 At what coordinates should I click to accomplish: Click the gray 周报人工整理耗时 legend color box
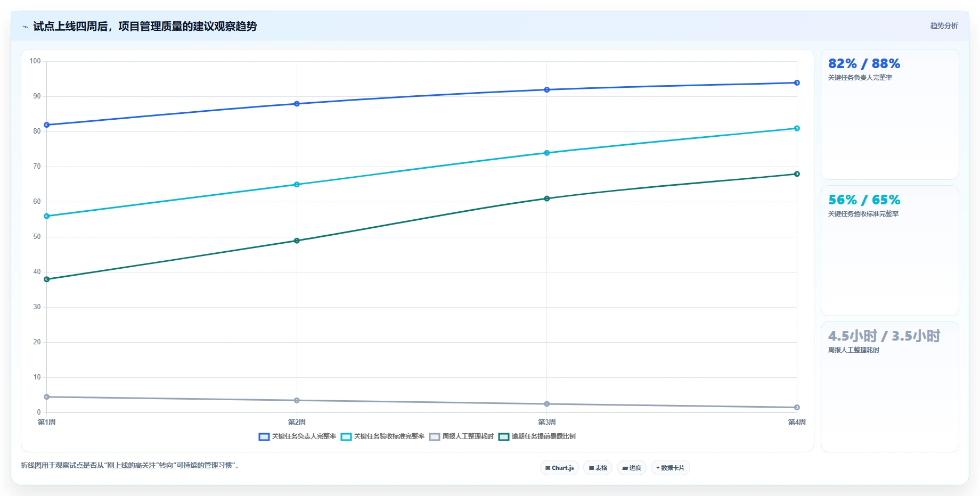click(435, 437)
